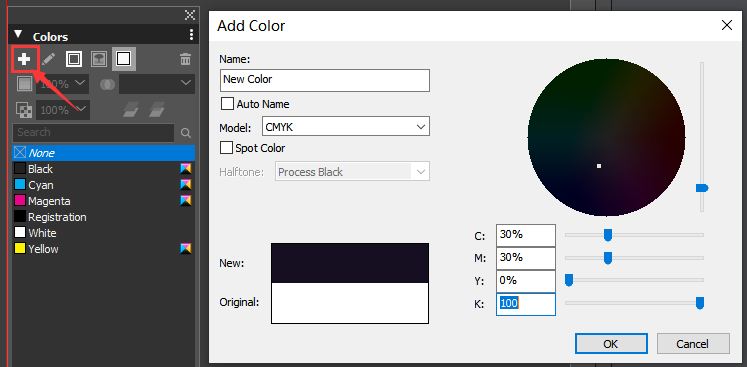Click the OK button
Screen dimensions: 747x367
coord(611,344)
